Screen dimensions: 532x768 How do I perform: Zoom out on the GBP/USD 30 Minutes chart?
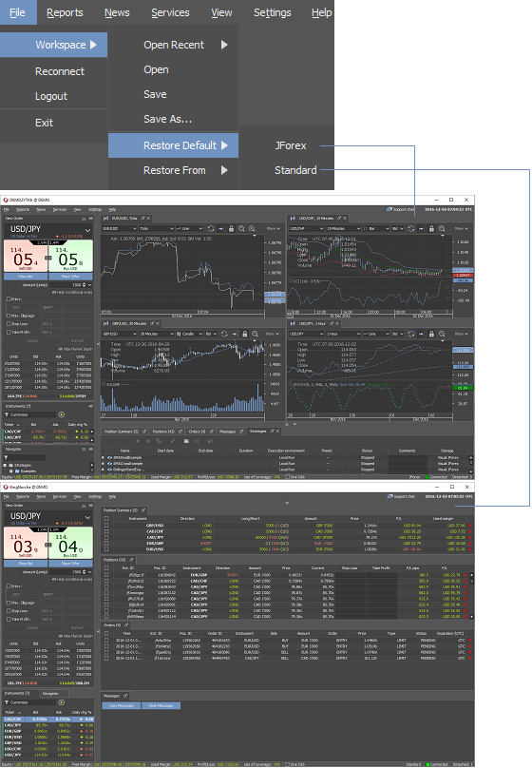coord(255,334)
